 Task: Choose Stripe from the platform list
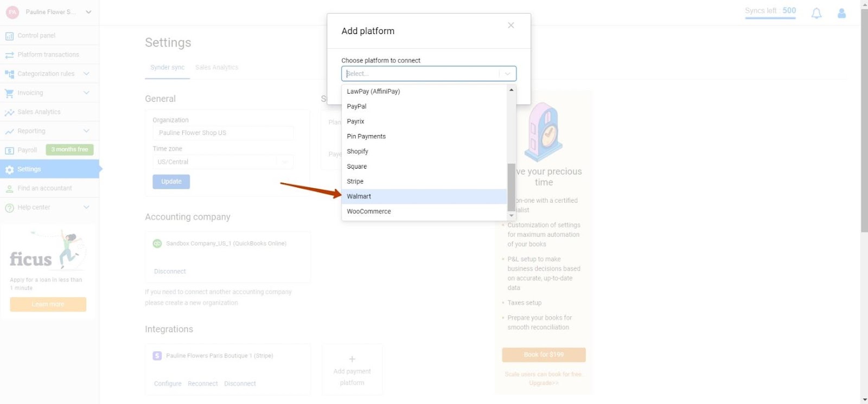pyautogui.click(x=424, y=182)
